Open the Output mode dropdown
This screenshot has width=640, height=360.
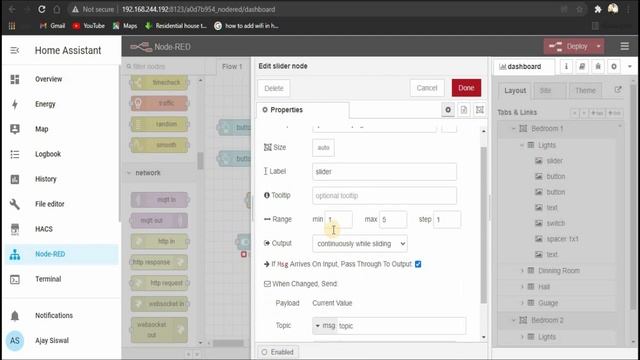pyautogui.click(x=360, y=244)
